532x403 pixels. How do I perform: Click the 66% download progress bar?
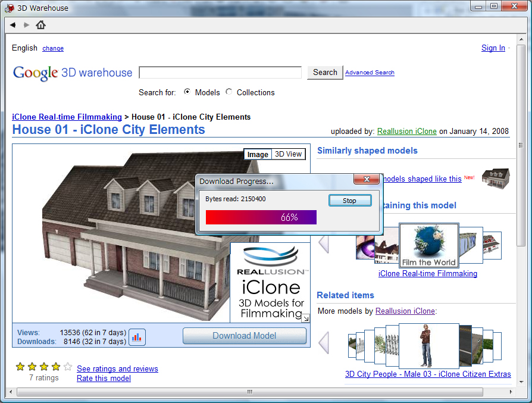[261, 217]
